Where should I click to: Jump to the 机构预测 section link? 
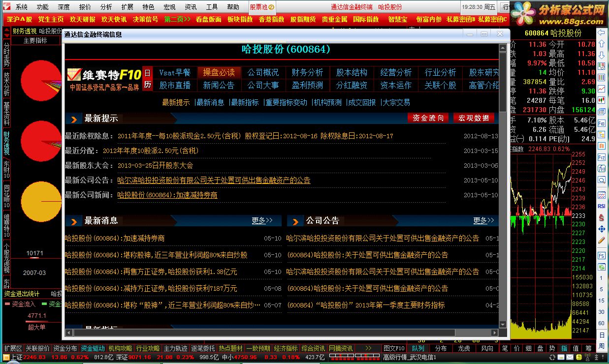pos(327,102)
